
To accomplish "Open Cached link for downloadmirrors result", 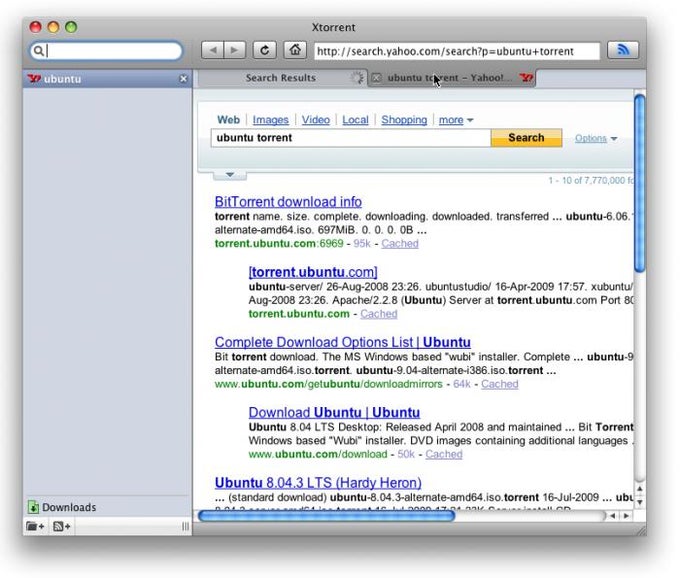I will 500,384.
